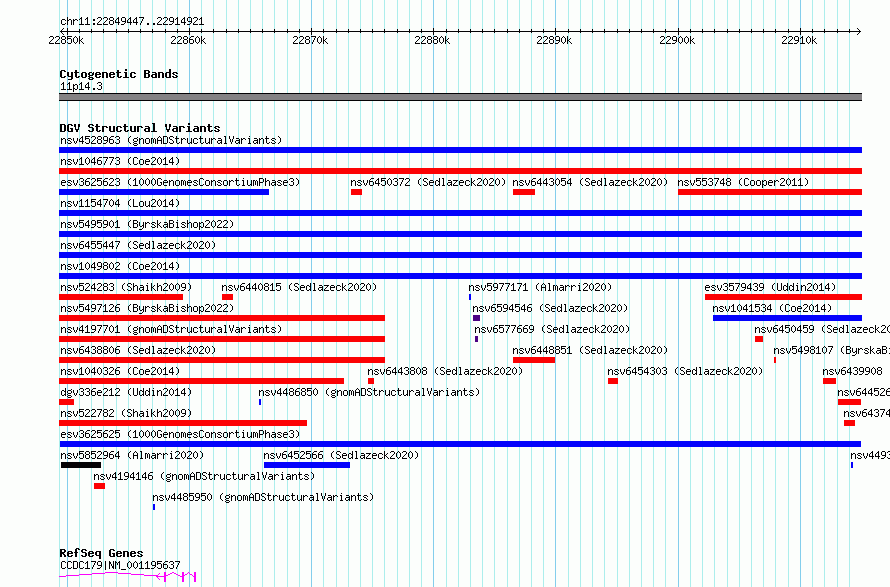Select the nsv1046773 Coe2014 red bar
The width and height of the screenshot is (890, 587).
pyautogui.click(x=460, y=171)
